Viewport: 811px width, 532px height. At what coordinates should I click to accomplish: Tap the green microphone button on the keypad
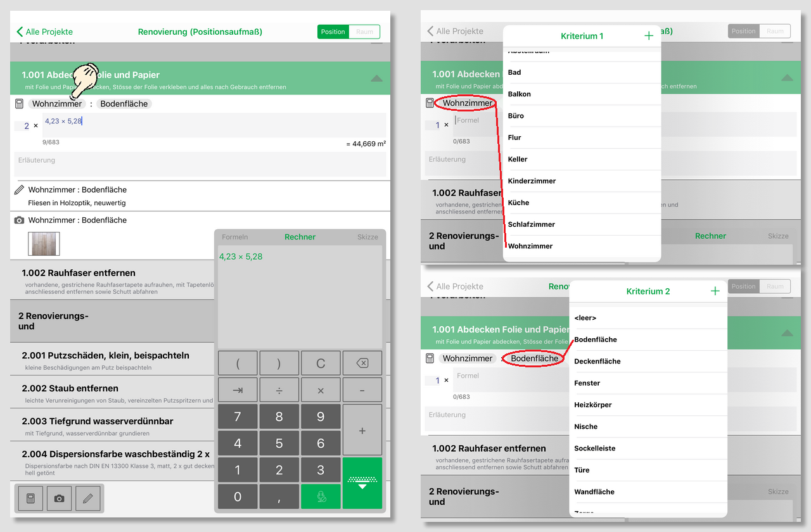(321, 496)
